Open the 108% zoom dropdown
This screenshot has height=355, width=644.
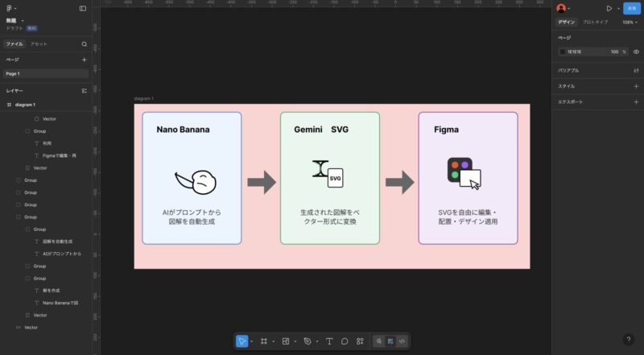coord(630,23)
